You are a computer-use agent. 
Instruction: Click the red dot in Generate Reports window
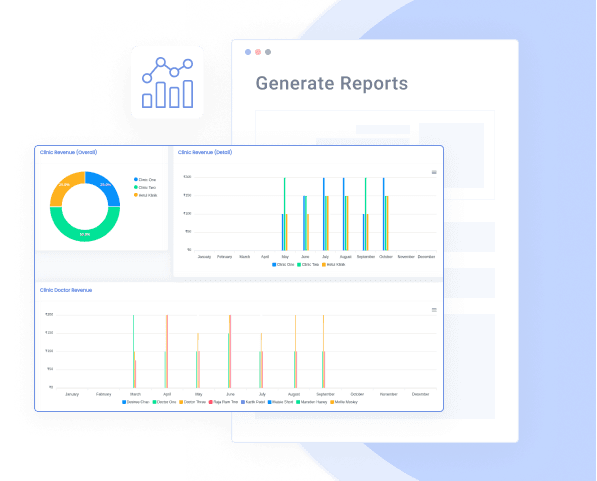tap(258, 52)
